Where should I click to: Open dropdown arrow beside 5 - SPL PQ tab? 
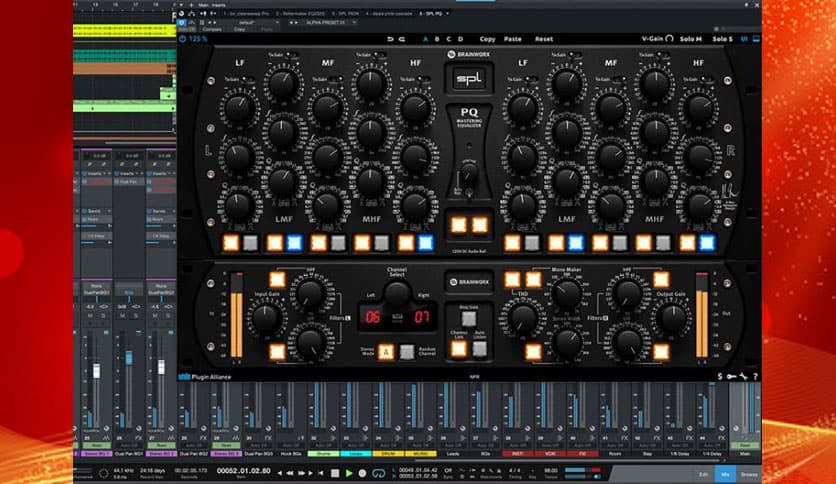click(x=447, y=13)
